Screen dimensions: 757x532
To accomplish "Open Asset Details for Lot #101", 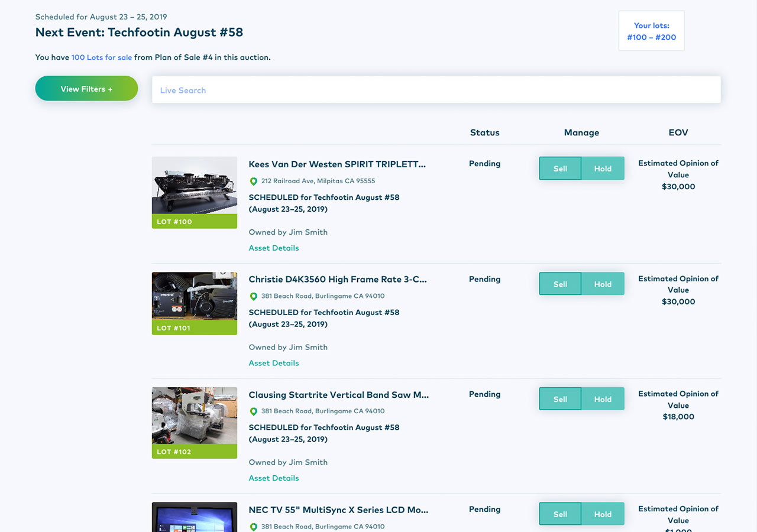I will 274,363.
